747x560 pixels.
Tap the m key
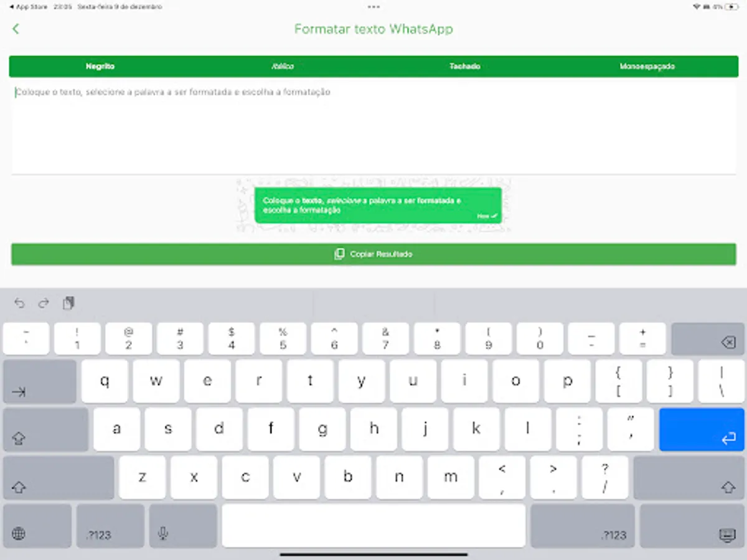[451, 478]
